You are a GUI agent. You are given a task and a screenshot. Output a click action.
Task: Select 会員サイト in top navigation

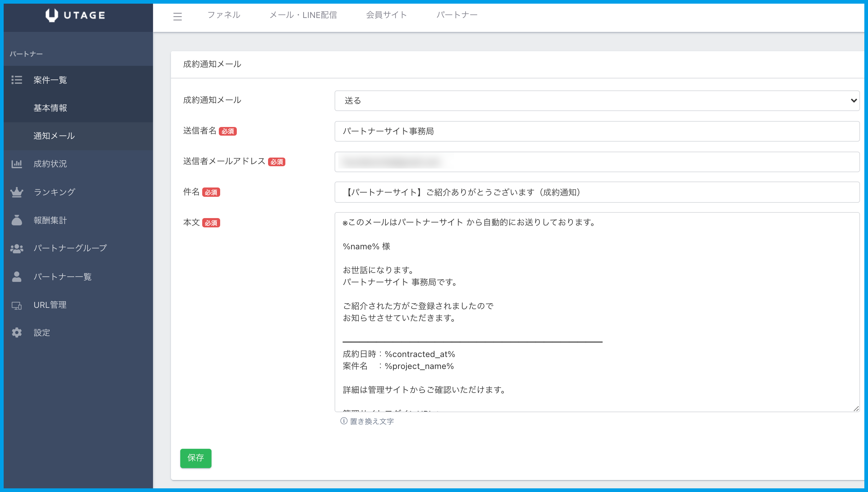(x=386, y=15)
